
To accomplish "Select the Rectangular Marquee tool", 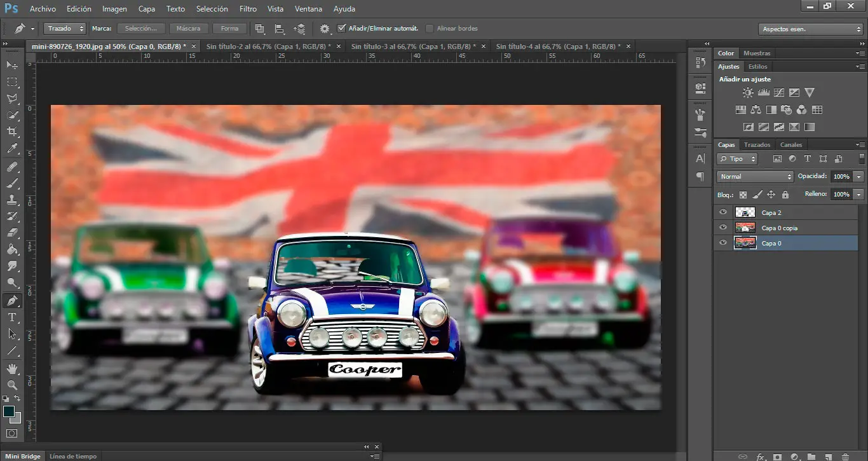I will point(12,82).
